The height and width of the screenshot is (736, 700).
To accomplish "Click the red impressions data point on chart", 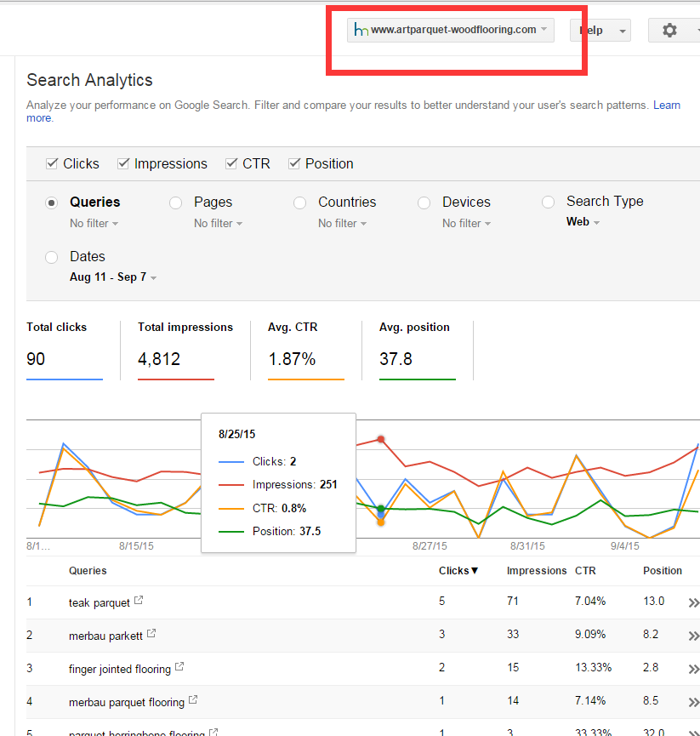I will (x=381, y=439).
